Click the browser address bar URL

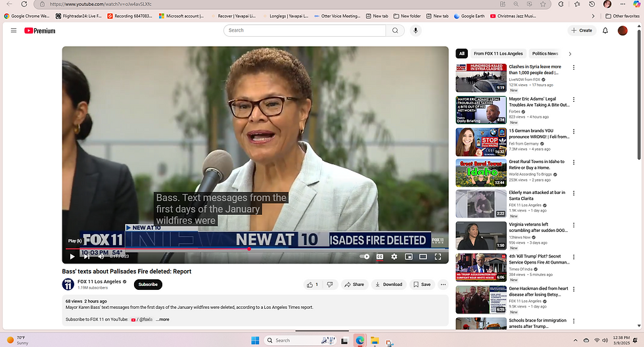tap(101, 4)
